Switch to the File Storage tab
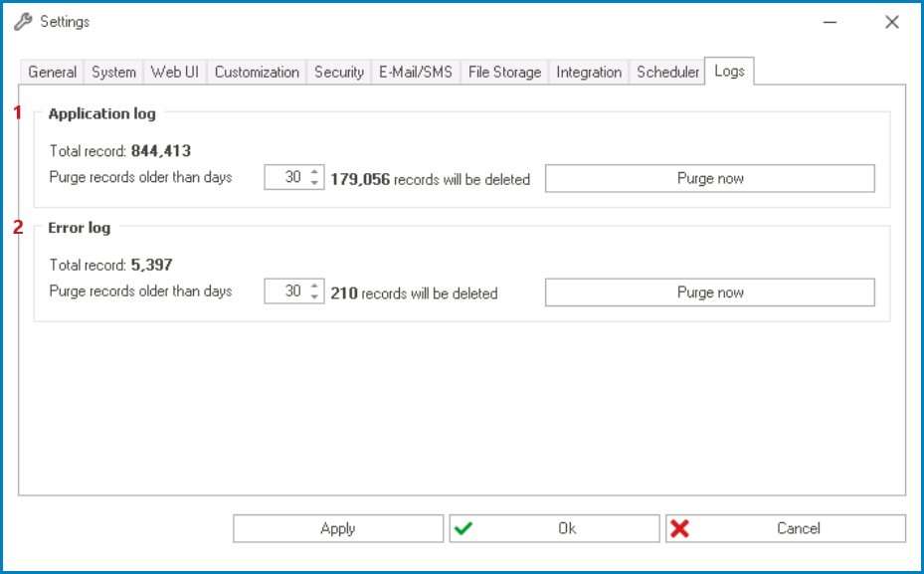The image size is (924, 574). coord(503,72)
